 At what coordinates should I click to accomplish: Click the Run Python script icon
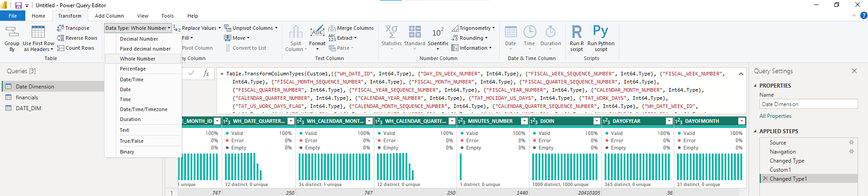coord(601,32)
